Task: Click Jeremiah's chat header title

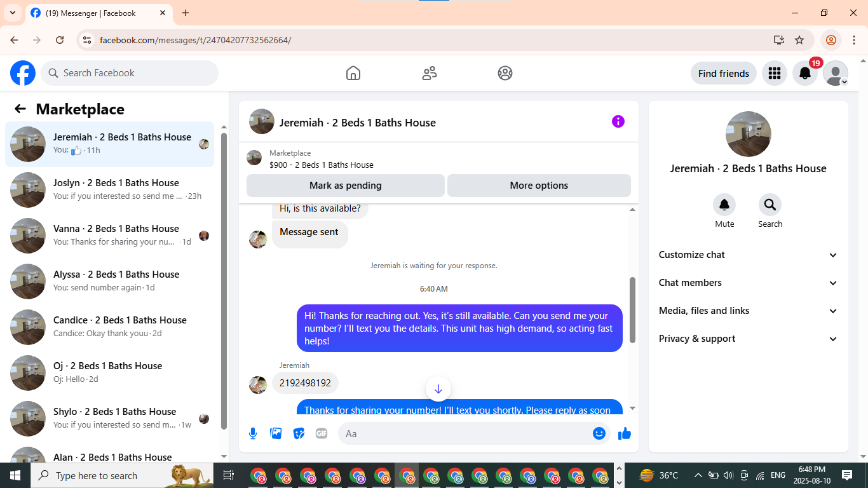Action: pos(358,123)
